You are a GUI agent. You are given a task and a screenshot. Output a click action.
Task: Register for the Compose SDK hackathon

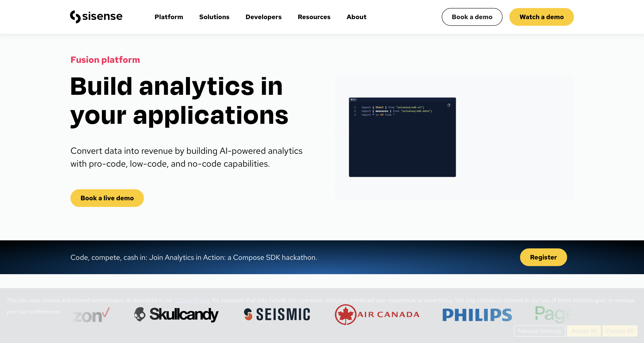pos(544,257)
